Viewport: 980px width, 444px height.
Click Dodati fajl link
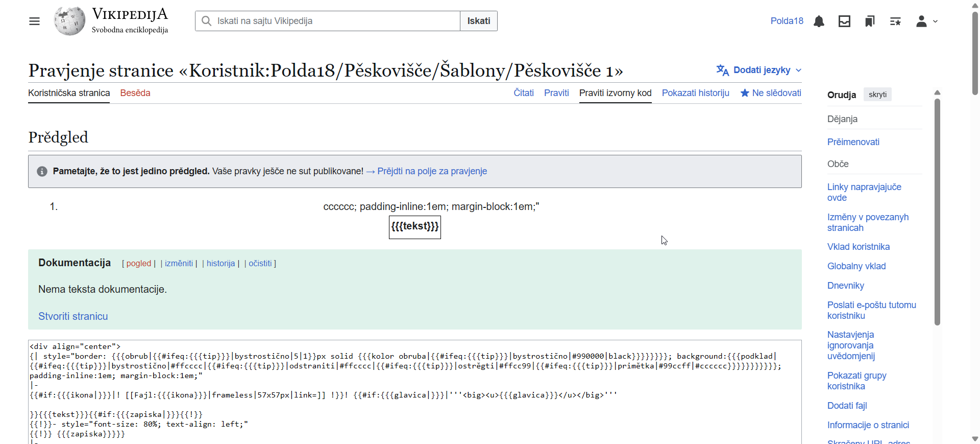coord(847,406)
